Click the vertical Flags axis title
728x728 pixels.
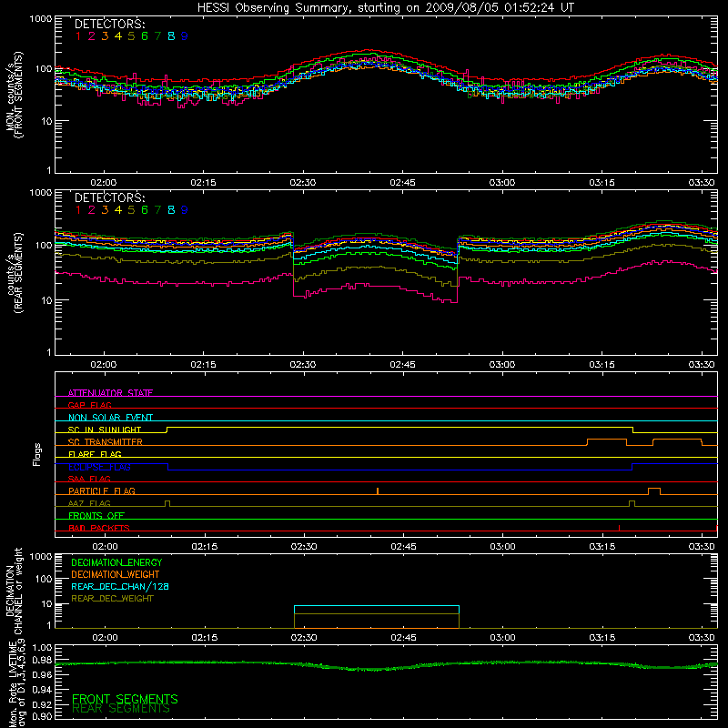point(36,454)
